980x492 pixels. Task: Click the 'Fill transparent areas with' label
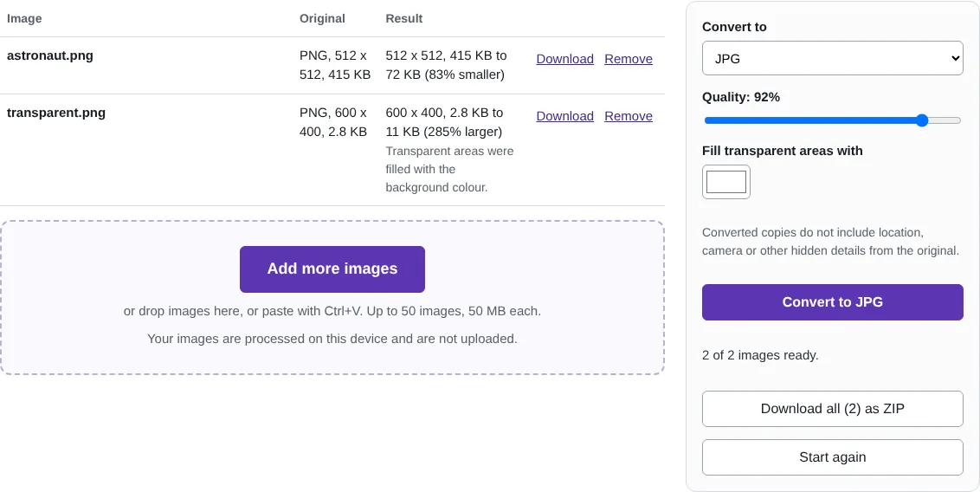click(782, 152)
